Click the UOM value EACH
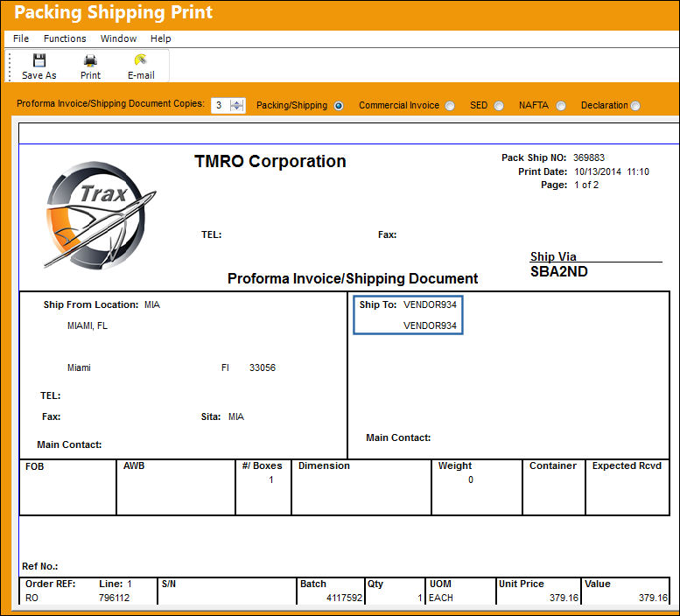The image size is (680, 616). point(440,598)
